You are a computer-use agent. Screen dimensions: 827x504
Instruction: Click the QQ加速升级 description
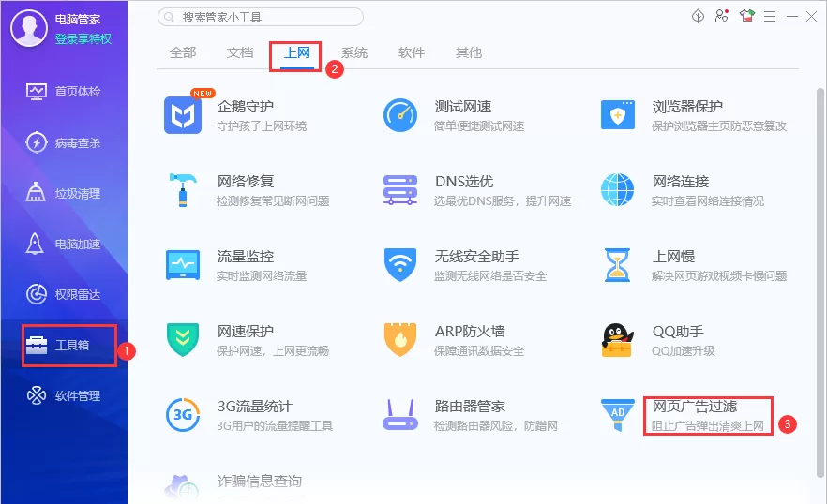click(683, 350)
